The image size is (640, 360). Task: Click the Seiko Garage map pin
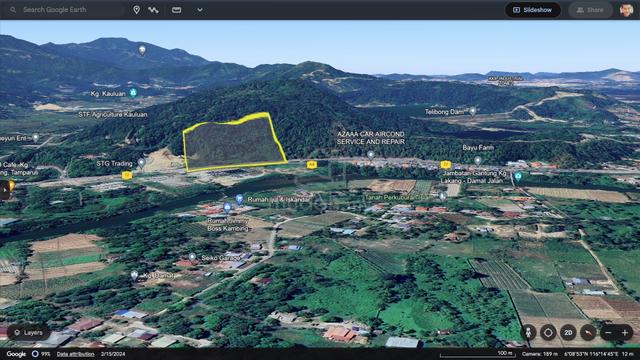coord(192,257)
